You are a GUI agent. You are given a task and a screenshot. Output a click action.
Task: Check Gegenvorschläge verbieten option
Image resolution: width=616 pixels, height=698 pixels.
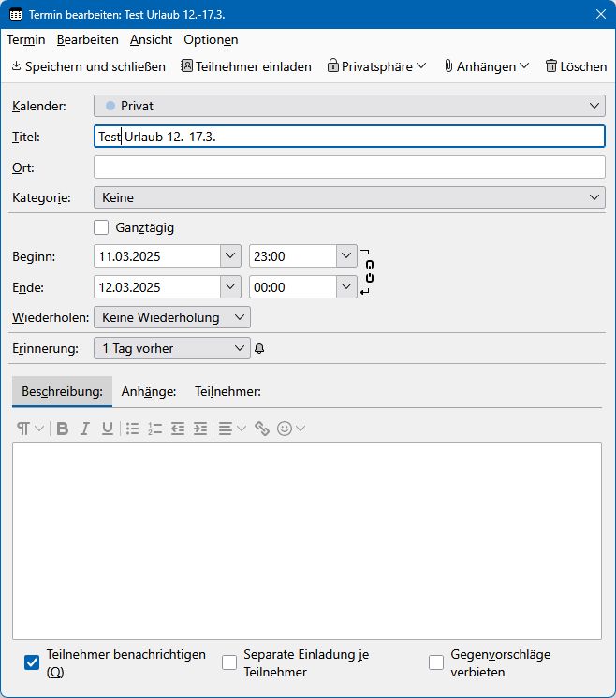click(x=436, y=662)
